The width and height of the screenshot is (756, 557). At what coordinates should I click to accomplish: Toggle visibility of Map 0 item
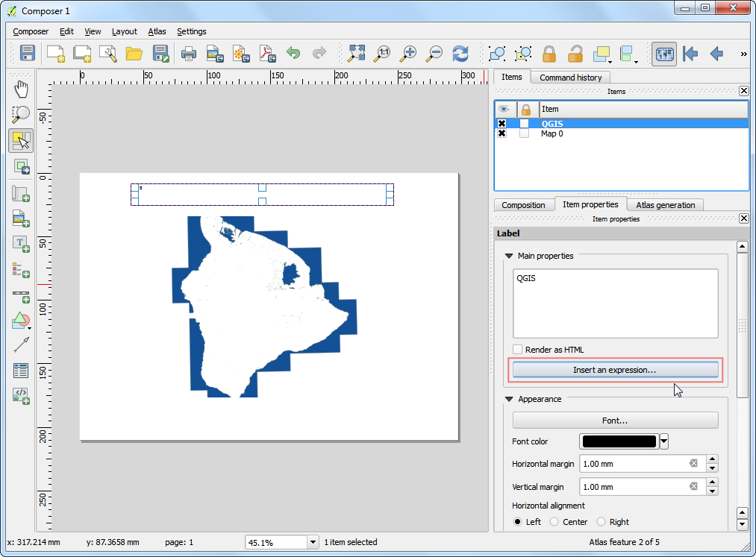[502, 133]
